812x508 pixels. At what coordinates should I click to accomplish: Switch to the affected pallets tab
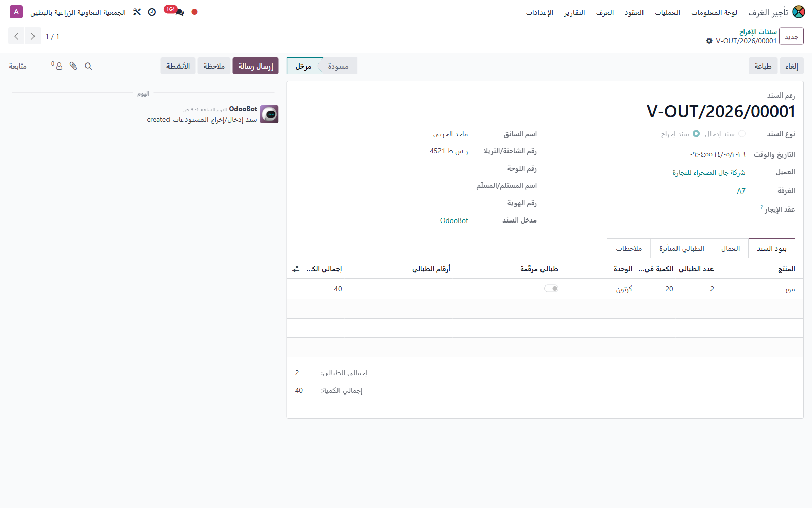click(x=682, y=248)
